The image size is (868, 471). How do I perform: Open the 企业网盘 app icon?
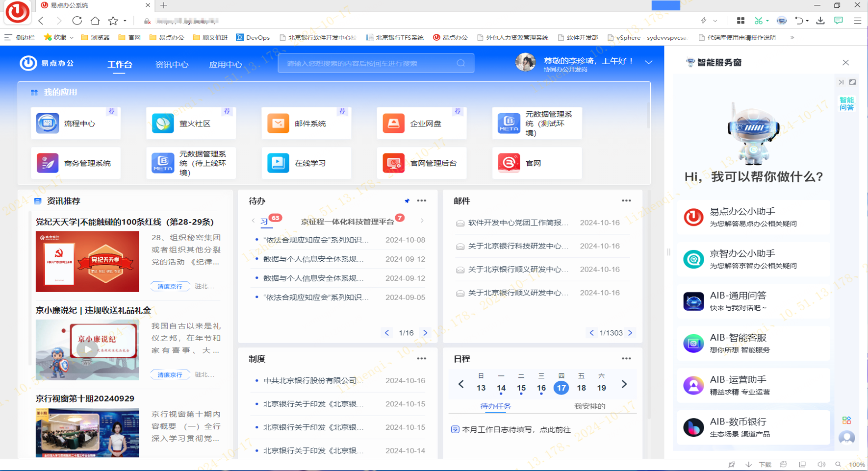[x=393, y=124]
